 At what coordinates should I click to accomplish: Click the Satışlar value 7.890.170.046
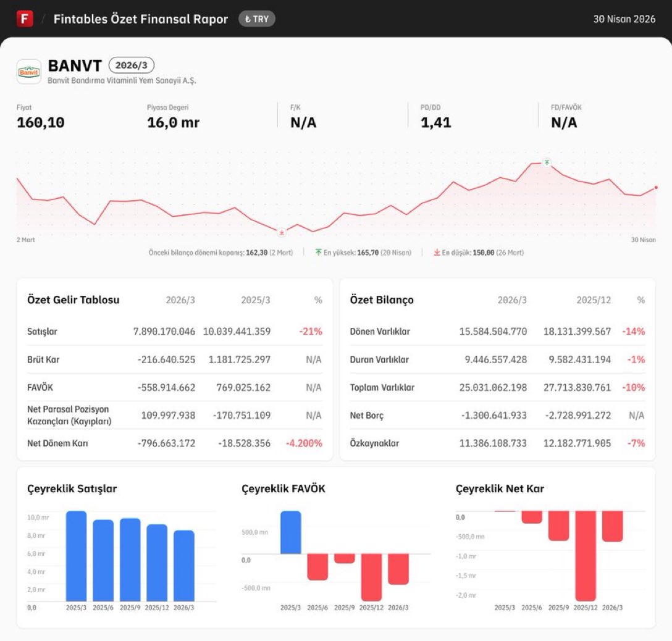click(x=164, y=331)
